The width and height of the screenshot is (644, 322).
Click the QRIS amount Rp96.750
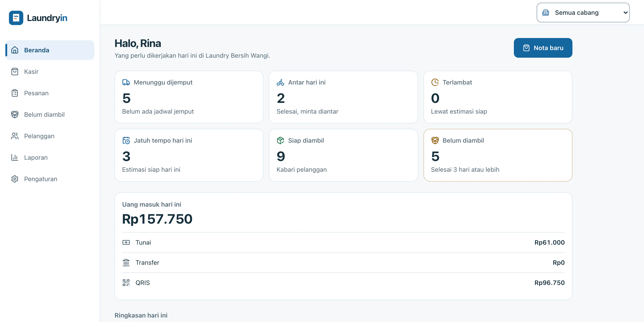click(x=549, y=283)
